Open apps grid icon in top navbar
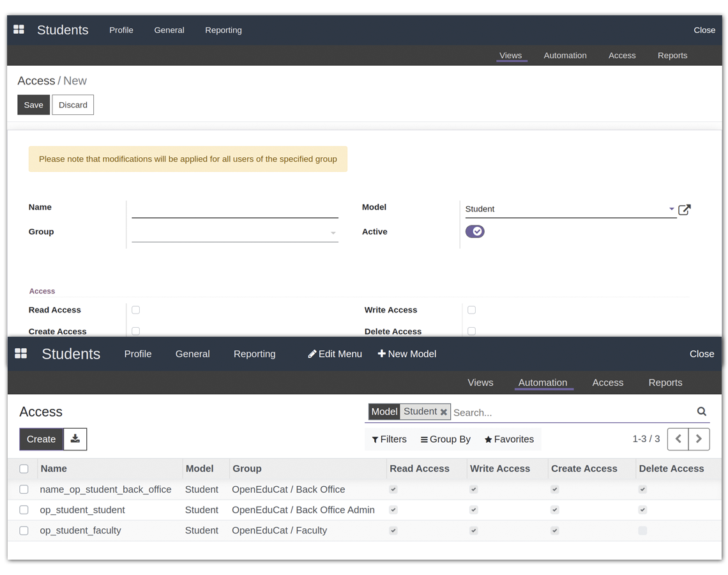This screenshot has height=575, width=728. (x=19, y=30)
